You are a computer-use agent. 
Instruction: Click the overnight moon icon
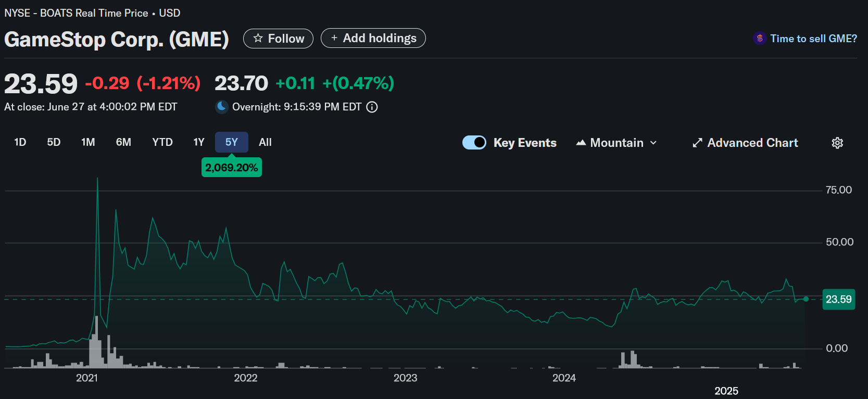[222, 106]
